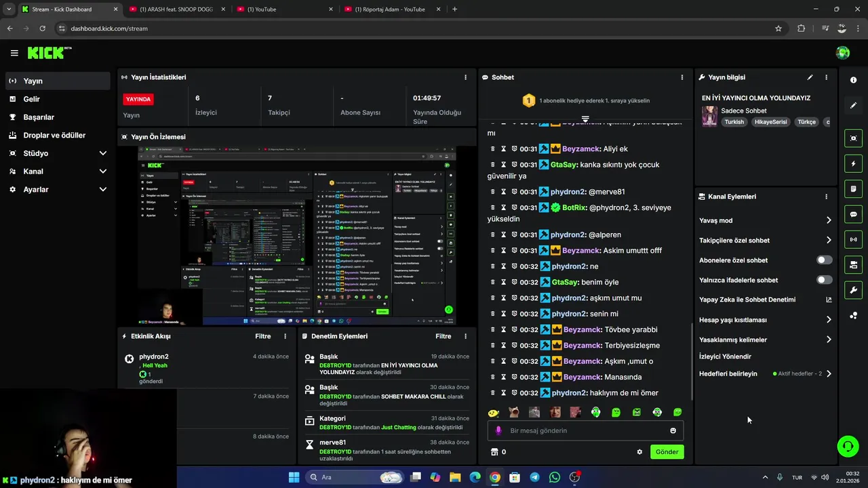Click the chat panel vertical scrollbar
Screen dimensions: 868x488
(691, 363)
